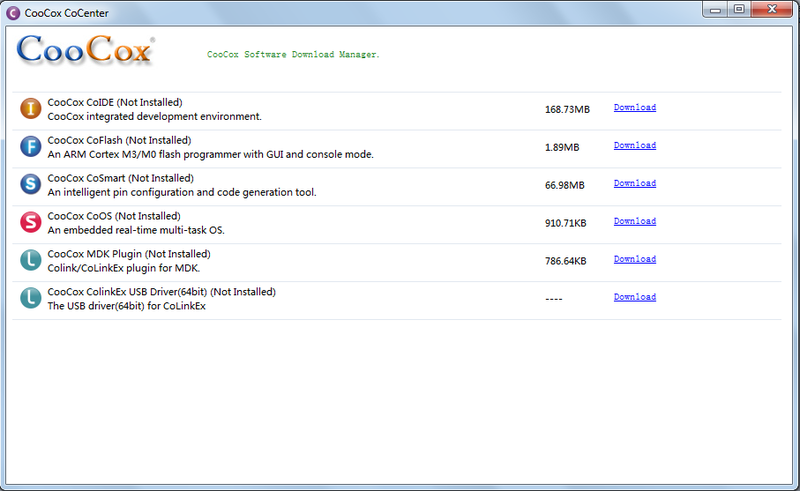Click the CoSmart blue S icon
Viewport: 800px width, 491px height.
click(x=31, y=185)
